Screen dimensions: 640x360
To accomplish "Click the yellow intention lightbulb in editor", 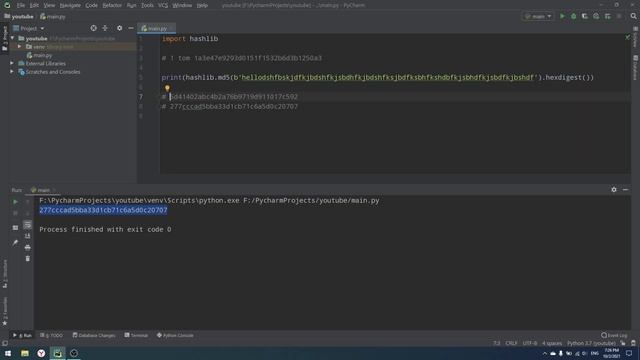I will 167,88.
